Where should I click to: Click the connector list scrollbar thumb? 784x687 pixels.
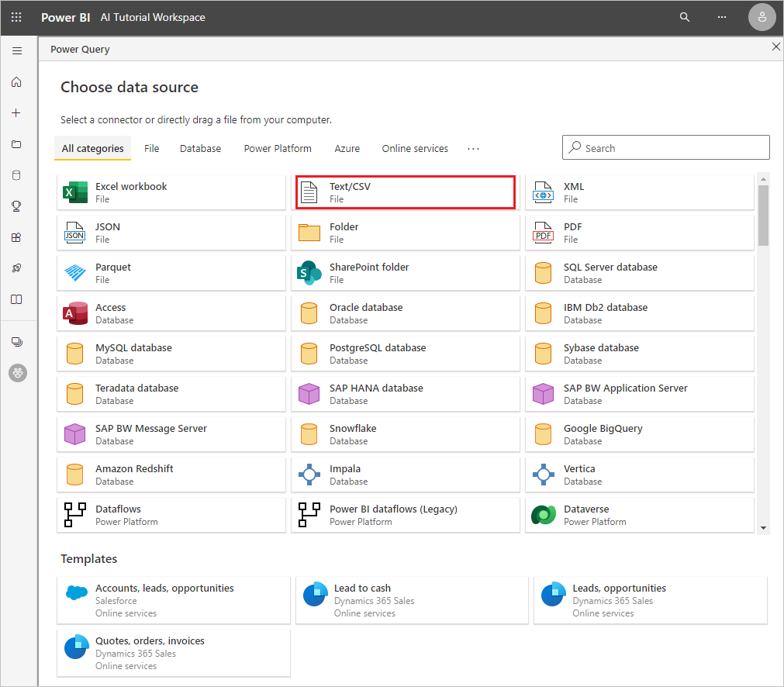763,216
